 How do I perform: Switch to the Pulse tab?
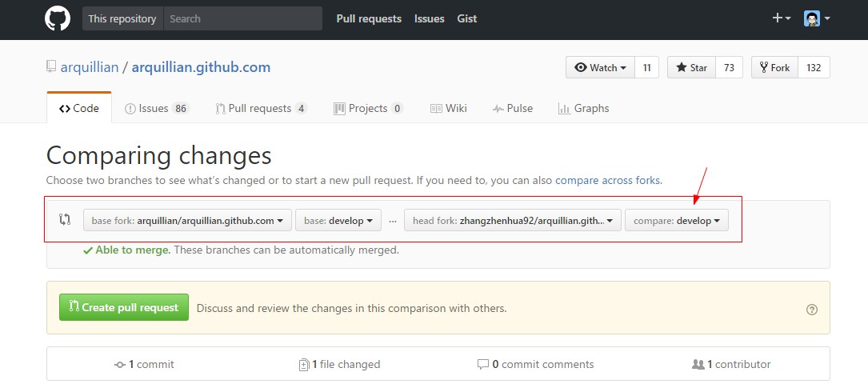coord(513,109)
